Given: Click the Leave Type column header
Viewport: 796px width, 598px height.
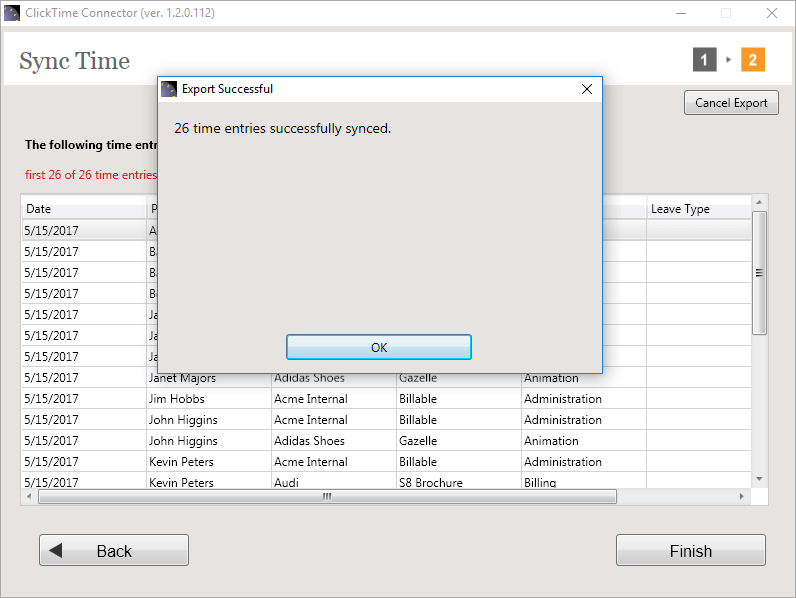Looking at the screenshot, I should click(x=699, y=209).
